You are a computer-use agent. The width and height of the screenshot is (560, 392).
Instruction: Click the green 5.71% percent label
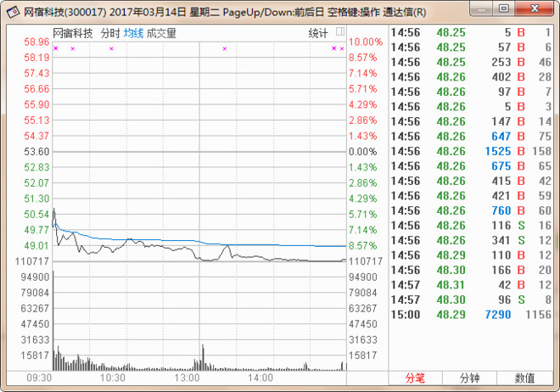click(x=363, y=214)
